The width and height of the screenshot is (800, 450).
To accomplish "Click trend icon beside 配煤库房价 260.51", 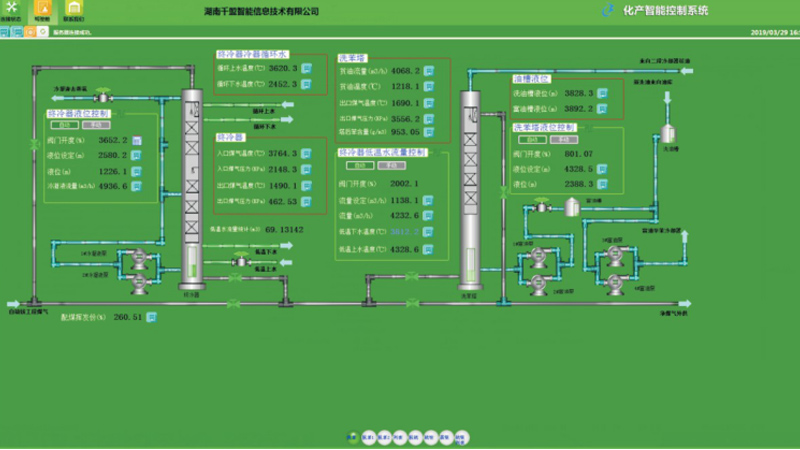I will pyautogui.click(x=151, y=317).
